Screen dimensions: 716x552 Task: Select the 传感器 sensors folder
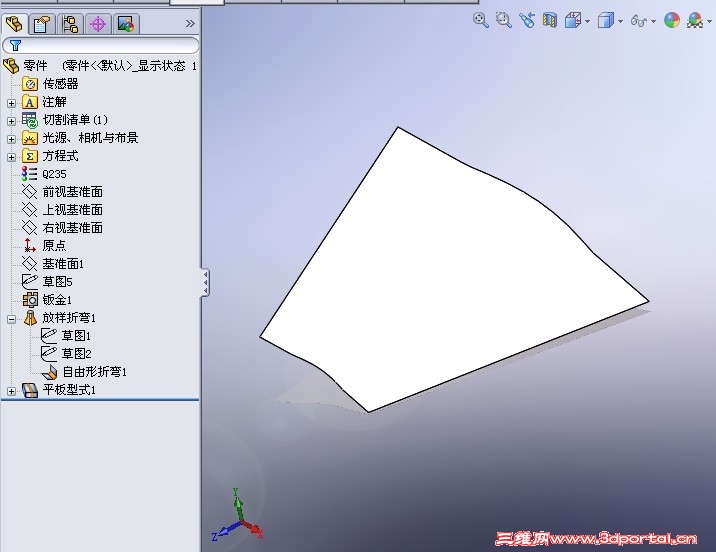click(x=50, y=84)
